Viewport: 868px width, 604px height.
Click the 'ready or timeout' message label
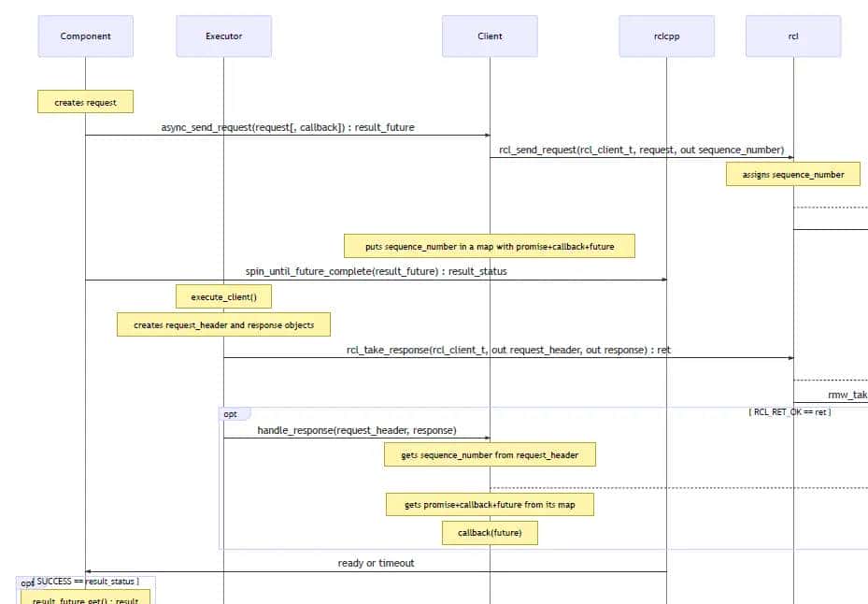[x=376, y=563]
